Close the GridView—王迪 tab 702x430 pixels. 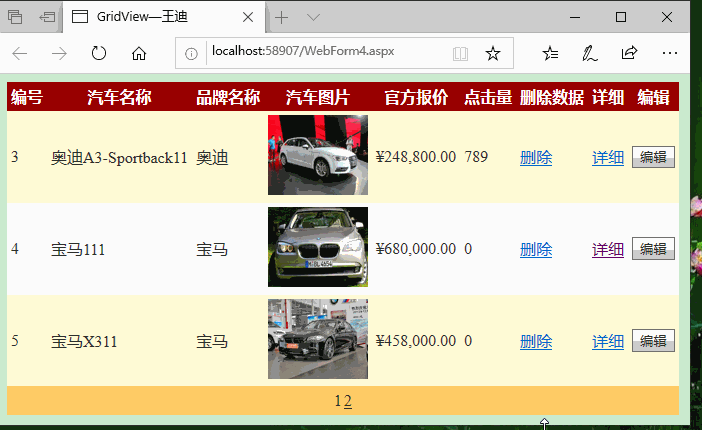tap(248, 17)
